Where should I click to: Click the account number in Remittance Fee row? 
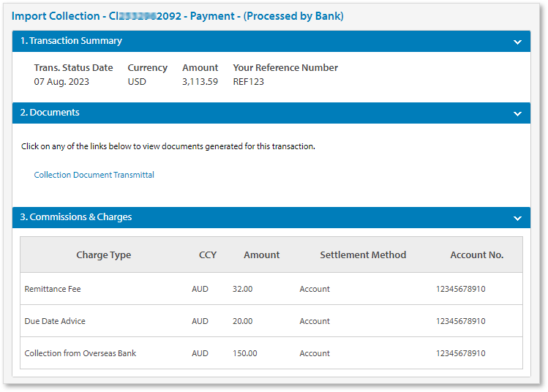pos(461,289)
